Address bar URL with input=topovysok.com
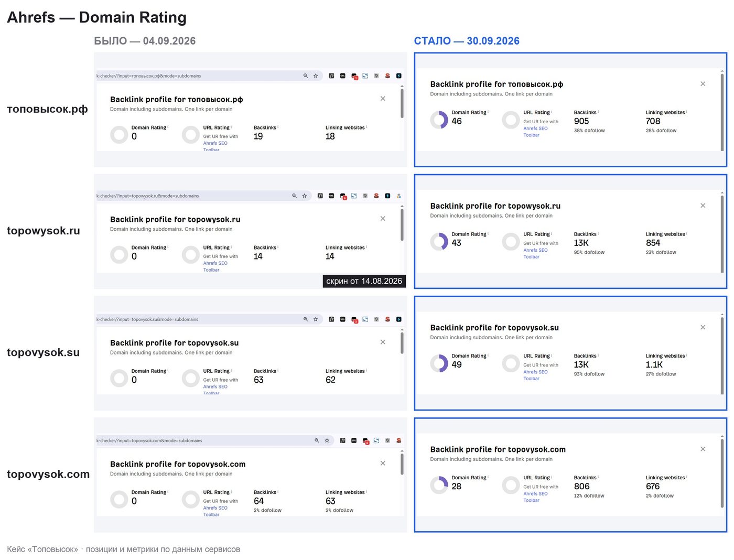The height and width of the screenshot is (560, 734). tap(149, 441)
